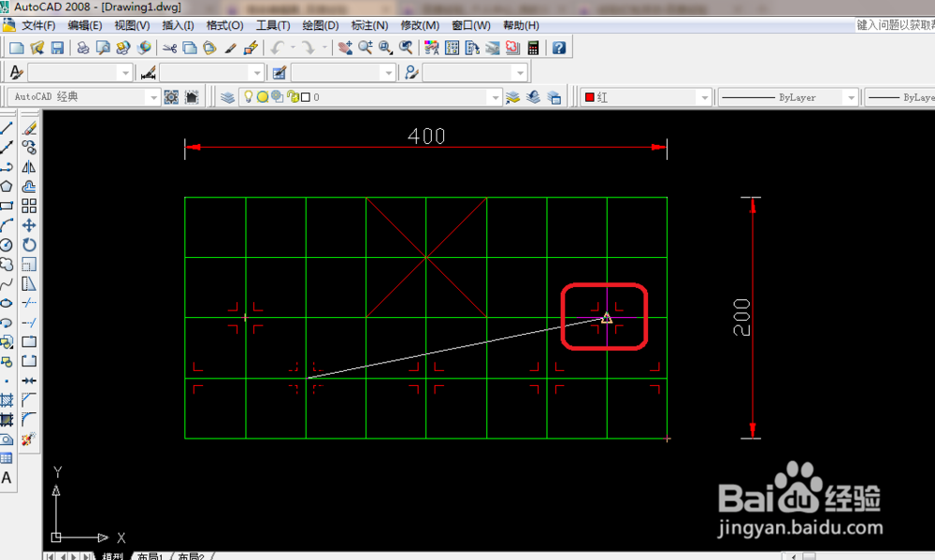Open the dimension style dropdown
Image resolution: width=935 pixels, height=560 pixels.
click(x=257, y=73)
